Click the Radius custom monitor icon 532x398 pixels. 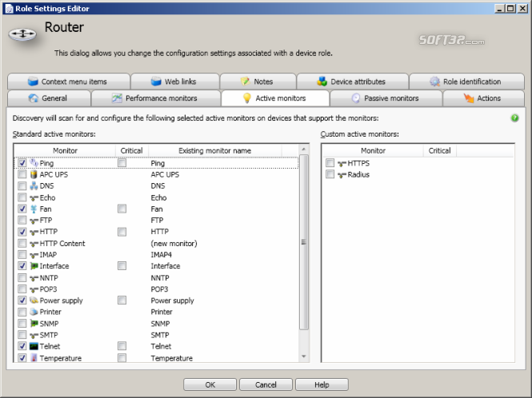click(x=342, y=175)
